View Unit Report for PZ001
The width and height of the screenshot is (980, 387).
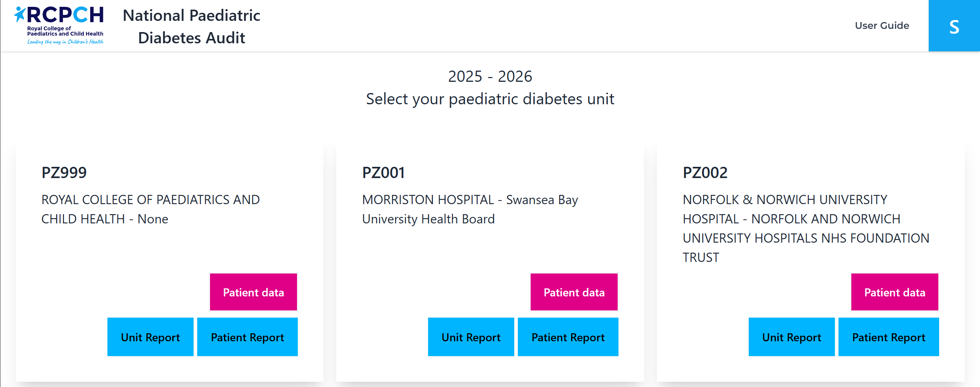pos(471,337)
